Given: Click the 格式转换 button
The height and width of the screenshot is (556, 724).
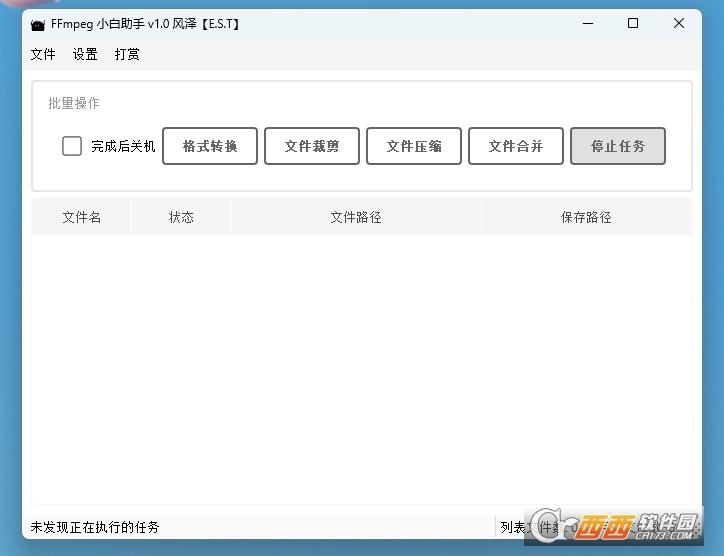Looking at the screenshot, I should pyautogui.click(x=210, y=146).
